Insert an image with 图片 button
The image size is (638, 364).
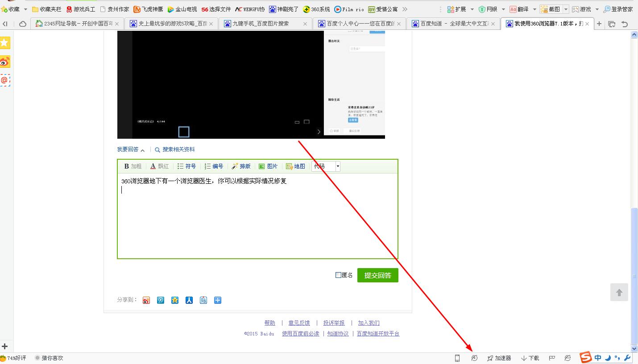tap(268, 166)
